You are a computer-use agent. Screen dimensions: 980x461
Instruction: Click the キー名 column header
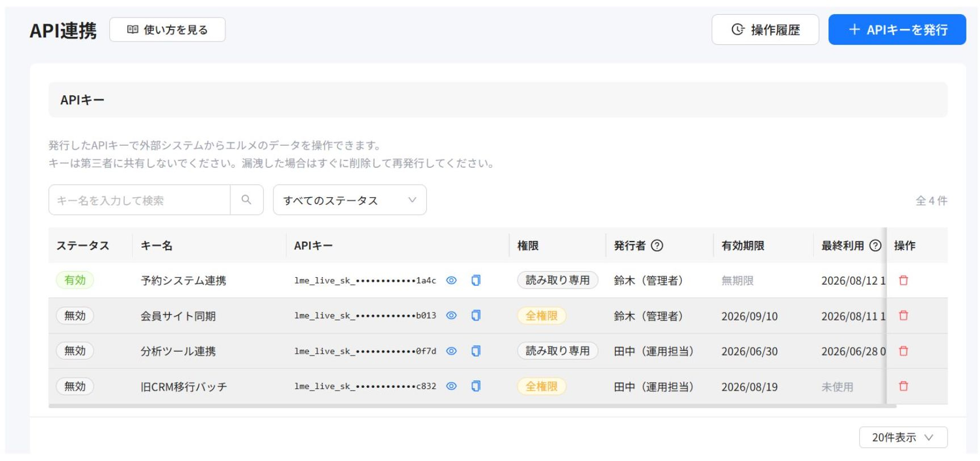(x=157, y=246)
